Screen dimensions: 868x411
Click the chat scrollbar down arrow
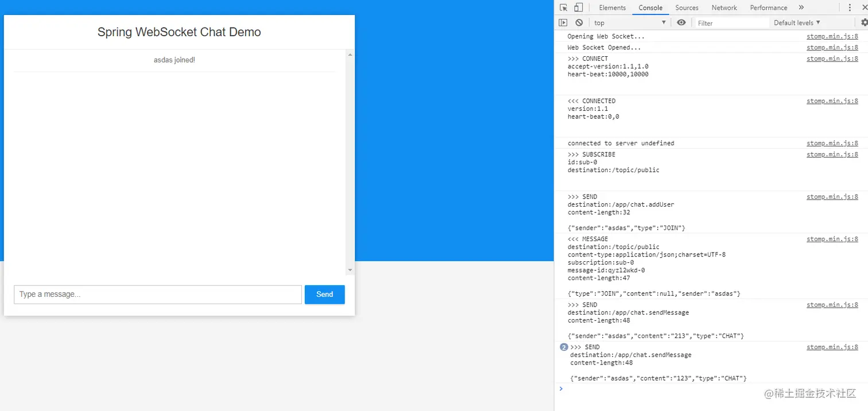(350, 270)
